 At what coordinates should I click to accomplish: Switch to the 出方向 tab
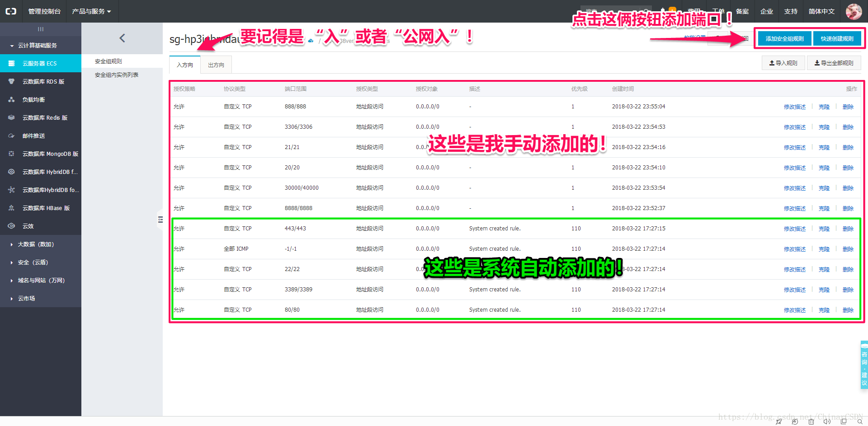[216, 65]
